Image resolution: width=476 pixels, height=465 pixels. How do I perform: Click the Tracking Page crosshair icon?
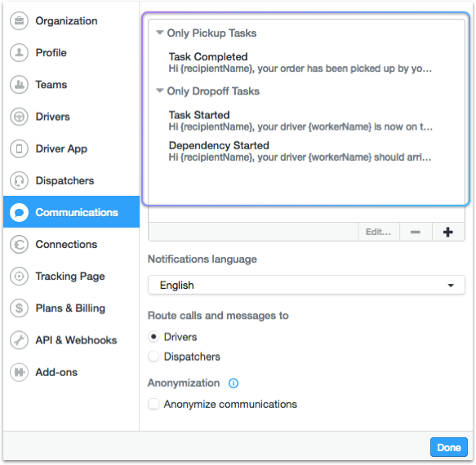(19, 277)
